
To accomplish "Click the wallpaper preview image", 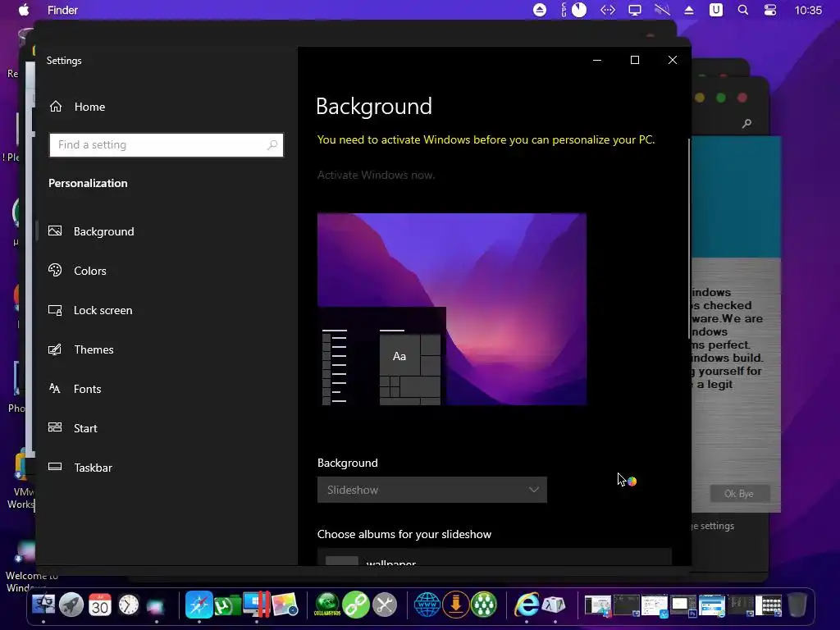I will 452,309.
